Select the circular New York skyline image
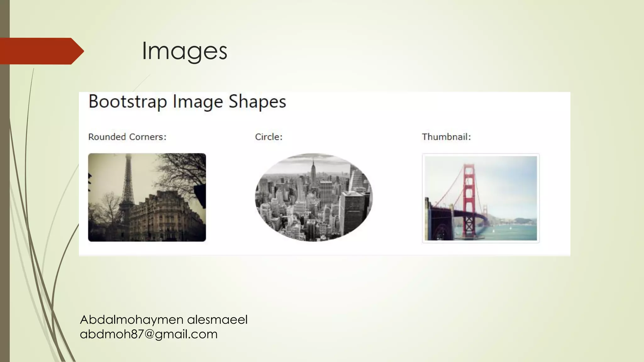Image resolution: width=644 pixels, height=362 pixels. [x=314, y=197]
